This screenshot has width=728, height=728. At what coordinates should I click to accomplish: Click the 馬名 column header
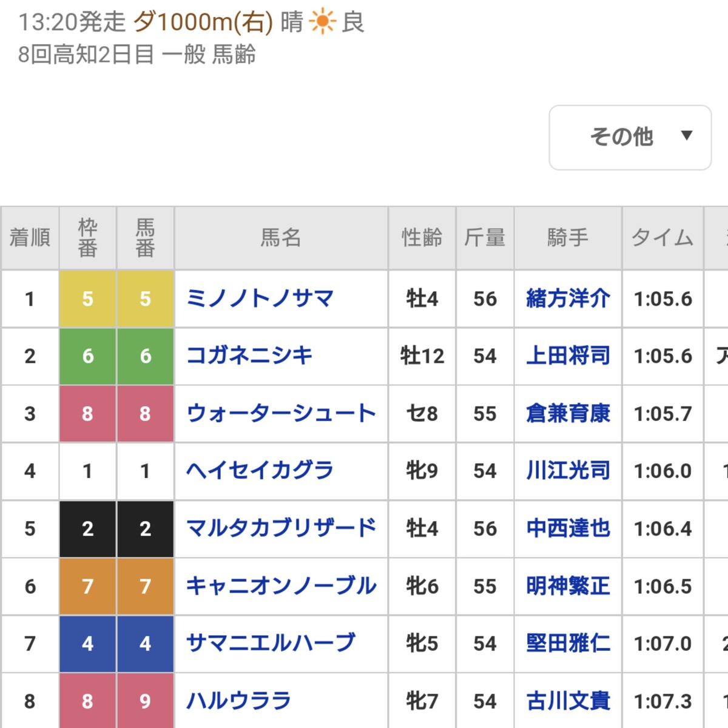click(x=281, y=238)
